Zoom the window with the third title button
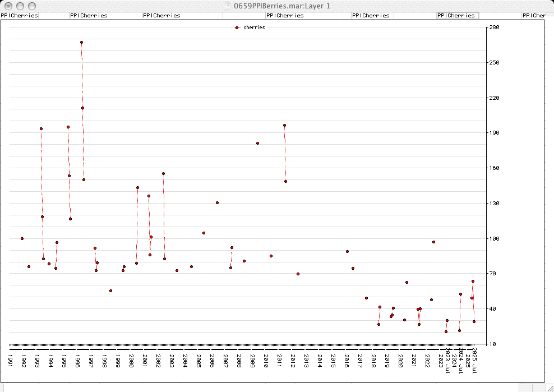 [x=31, y=6]
